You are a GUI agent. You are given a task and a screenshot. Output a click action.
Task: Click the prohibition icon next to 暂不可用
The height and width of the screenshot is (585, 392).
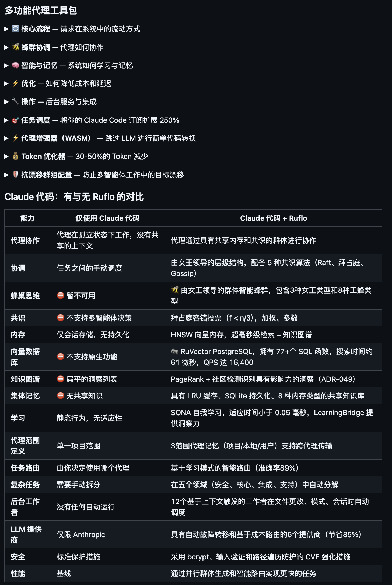click(60, 296)
